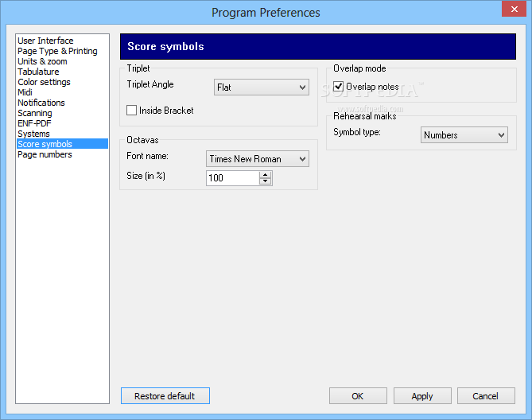Click the Size (in %) input field
The height and width of the screenshot is (420, 532).
tap(233, 178)
